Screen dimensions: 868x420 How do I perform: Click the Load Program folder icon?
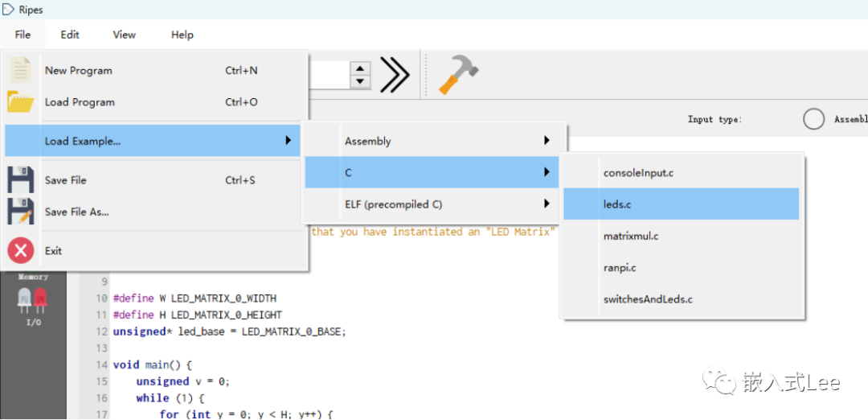click(x=21, y=102)
